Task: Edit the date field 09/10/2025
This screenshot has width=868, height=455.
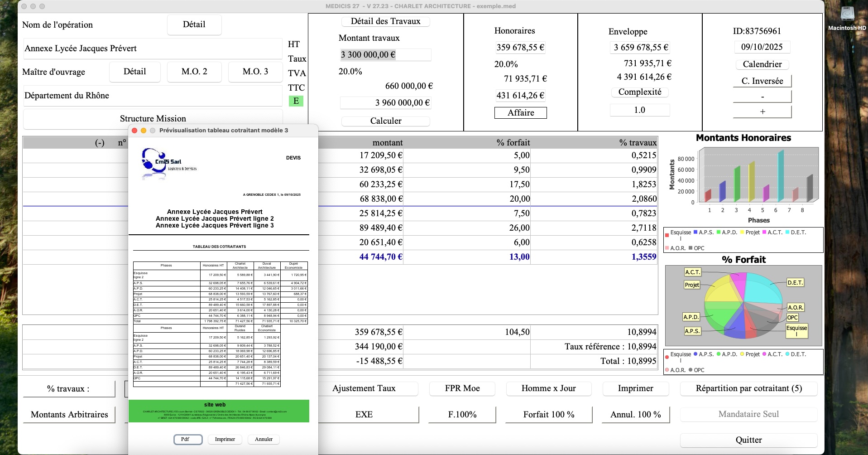Action: click(762, 47)
